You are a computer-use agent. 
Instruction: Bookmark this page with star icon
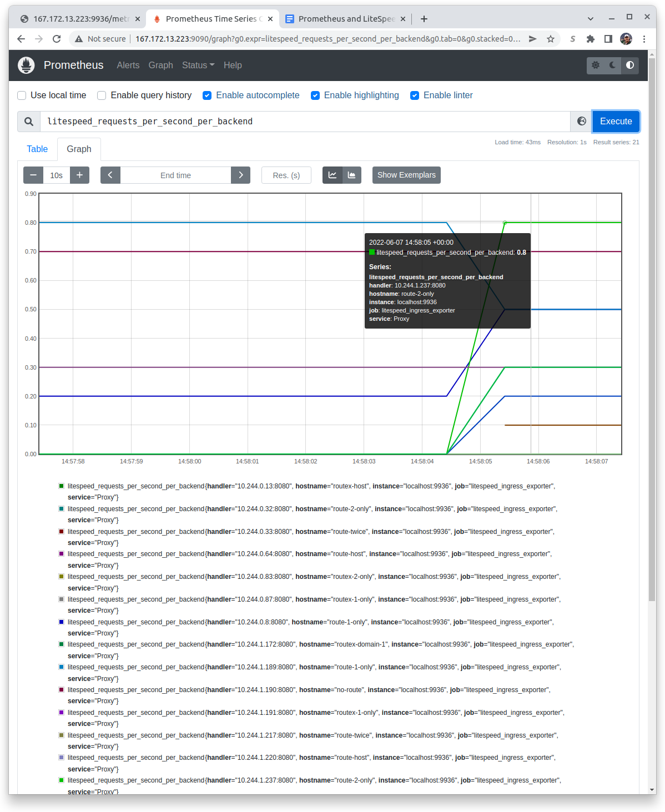tap(551, 39)
